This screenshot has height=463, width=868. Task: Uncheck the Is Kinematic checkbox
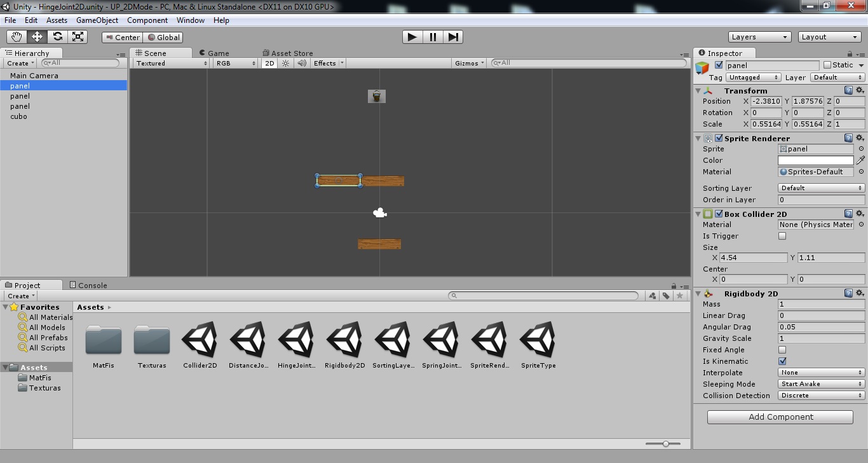[782, 361]
